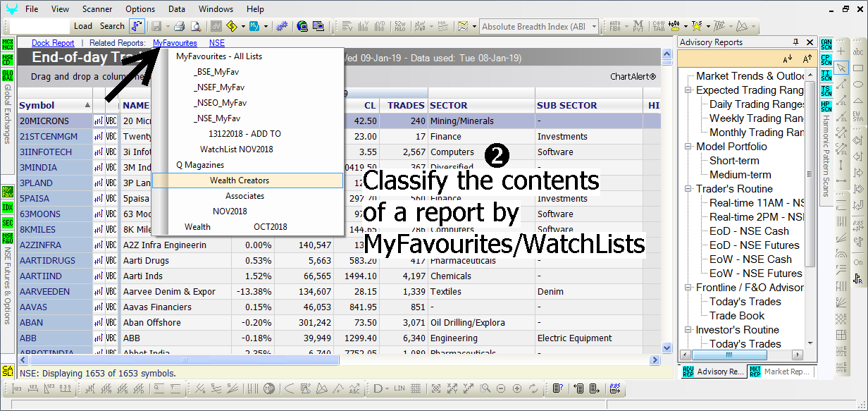Click the CAN SCN scan icon

826,45
